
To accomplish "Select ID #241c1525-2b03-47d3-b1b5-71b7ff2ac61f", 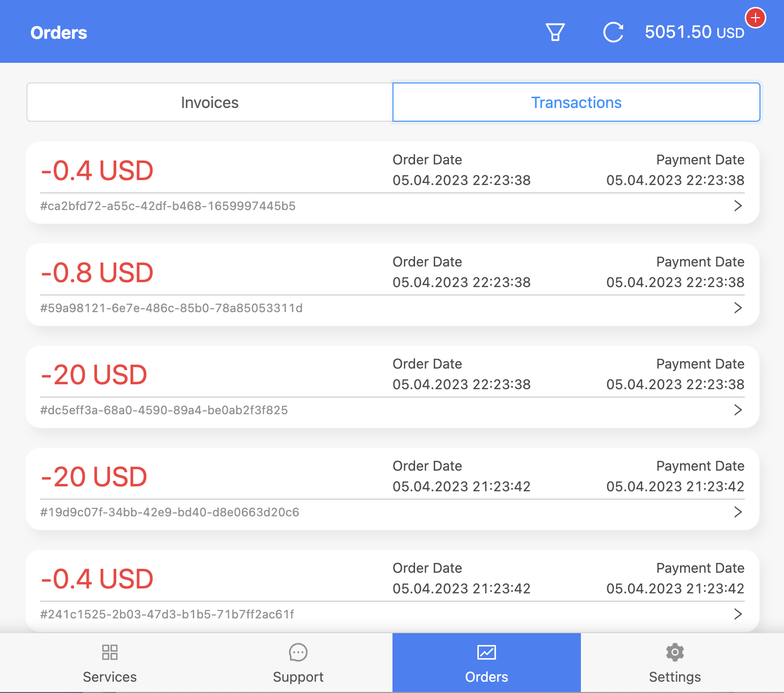I will [x=167, y=614].
